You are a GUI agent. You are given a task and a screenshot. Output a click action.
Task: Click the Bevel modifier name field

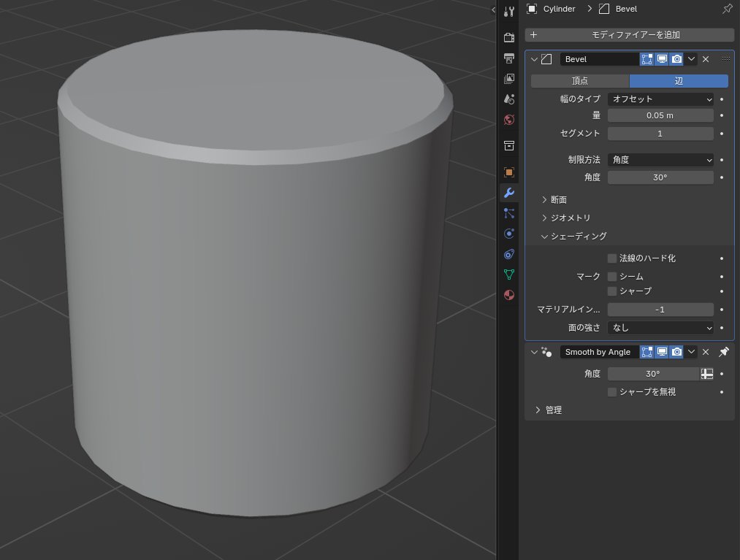tap(599, 59)
